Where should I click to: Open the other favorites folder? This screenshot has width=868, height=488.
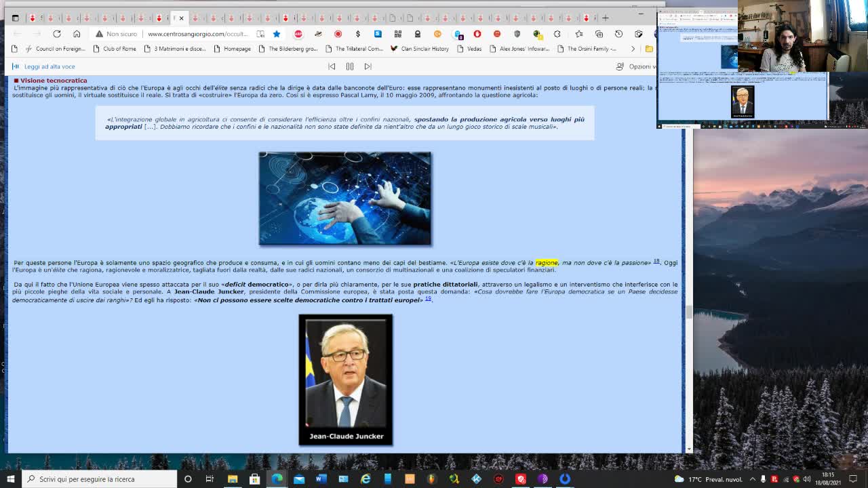[649, 49]
